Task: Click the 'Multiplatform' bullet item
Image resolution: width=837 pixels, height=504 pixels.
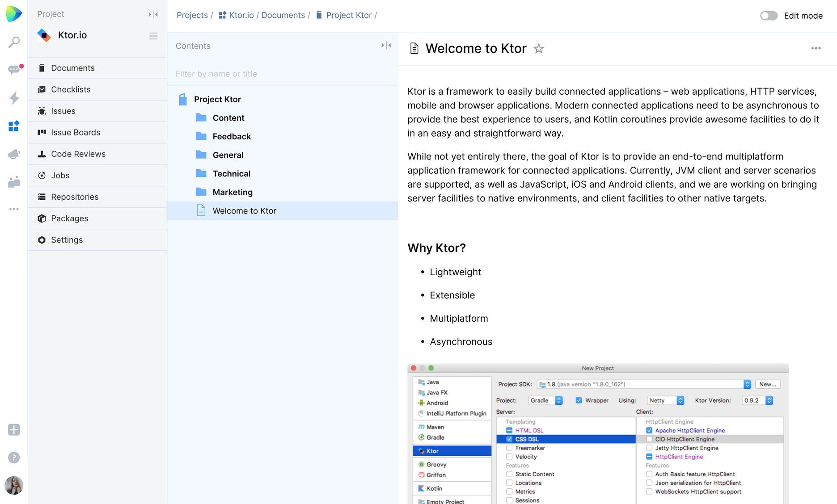Action: [x=459, y=319]
